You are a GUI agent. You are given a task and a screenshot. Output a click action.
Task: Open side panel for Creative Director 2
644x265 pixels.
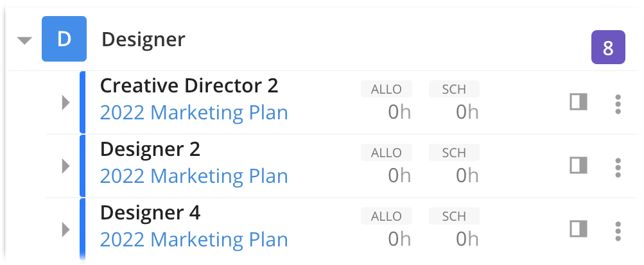tap(579, 102)
